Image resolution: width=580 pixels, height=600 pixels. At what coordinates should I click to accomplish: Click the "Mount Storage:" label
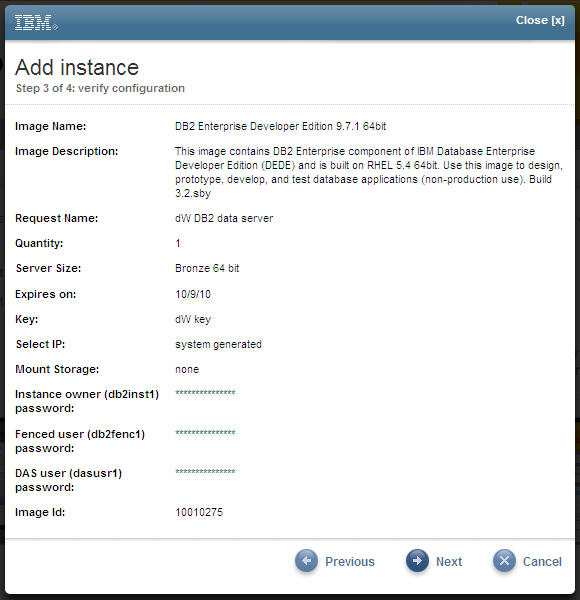coord(57,369)
